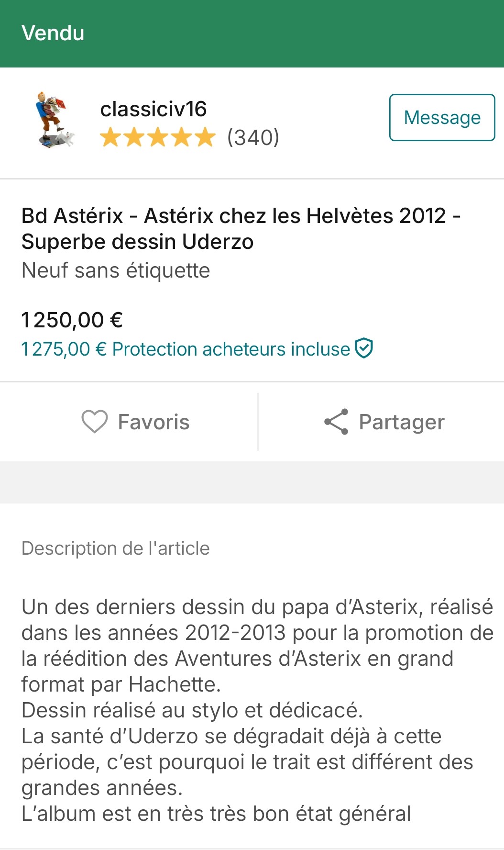Tap the Neuf sans étiquette condition text
The height and width of the screenshot is (850, 504).
point(116,270)
